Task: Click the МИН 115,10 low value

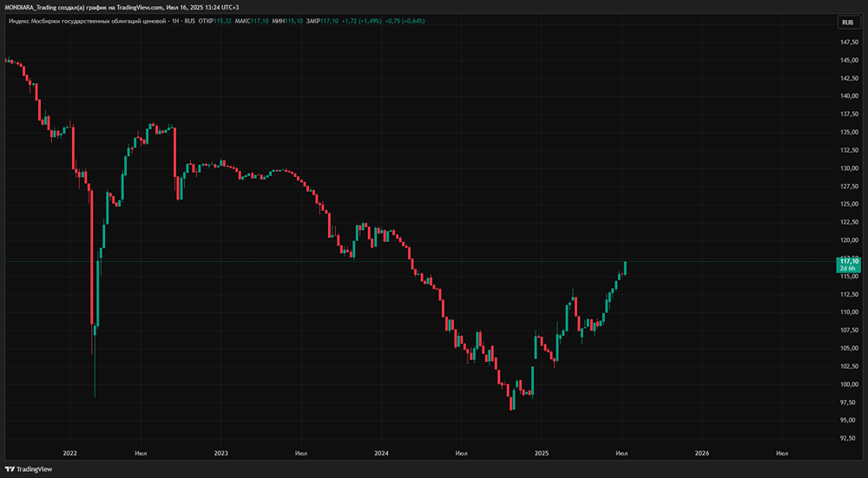Action: [287, 21]
